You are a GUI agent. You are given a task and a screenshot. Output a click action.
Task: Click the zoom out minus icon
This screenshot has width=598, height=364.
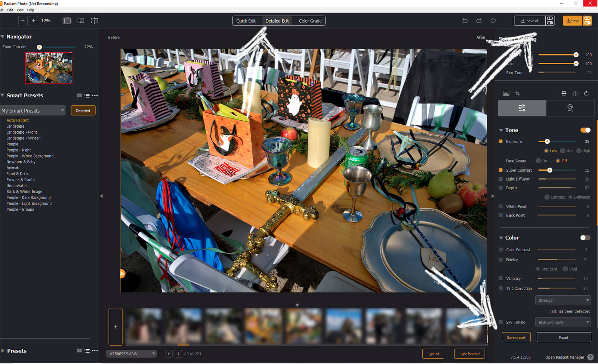pyautogui.click(x=23, y=21)
